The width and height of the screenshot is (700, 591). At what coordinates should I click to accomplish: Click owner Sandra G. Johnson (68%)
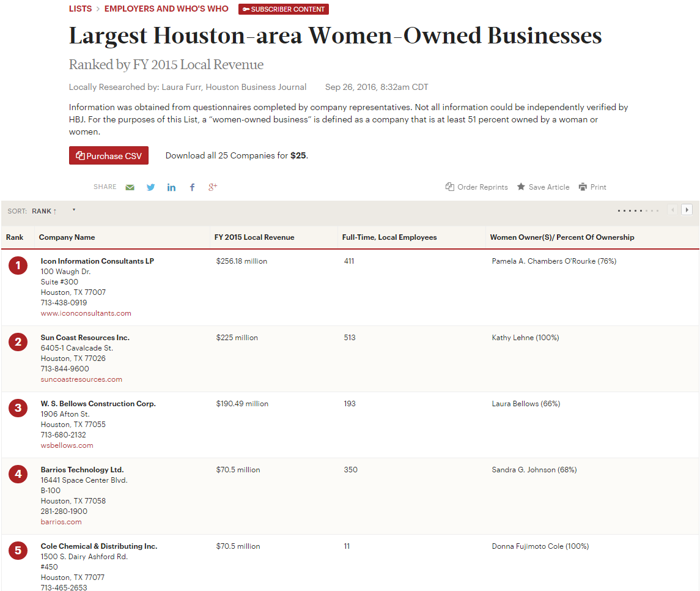(534, 469)
